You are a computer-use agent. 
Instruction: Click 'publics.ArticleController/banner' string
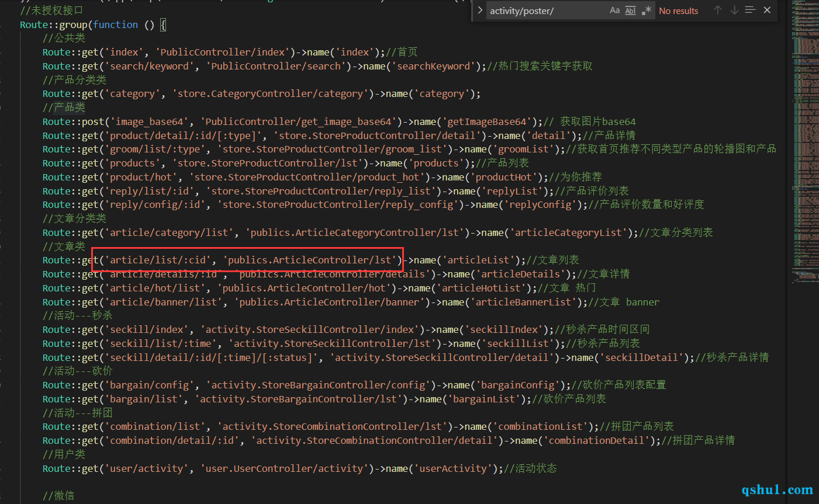tap(329, 302)
